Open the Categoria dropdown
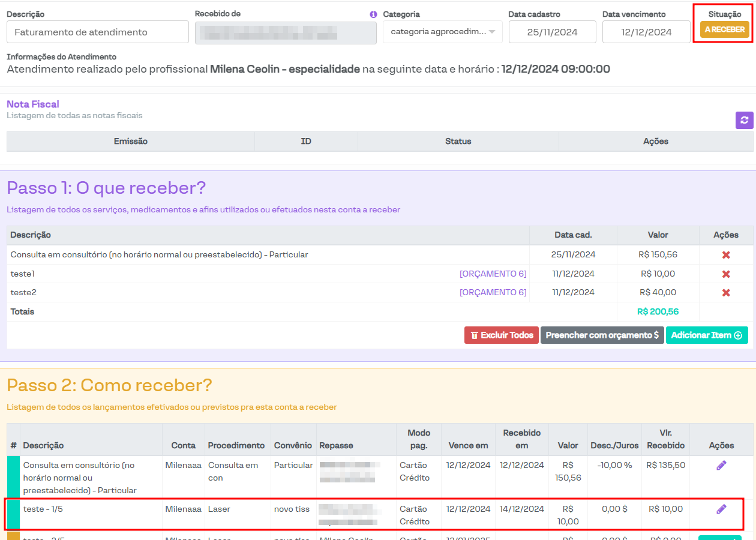756x540 pixels. [442, 32]
